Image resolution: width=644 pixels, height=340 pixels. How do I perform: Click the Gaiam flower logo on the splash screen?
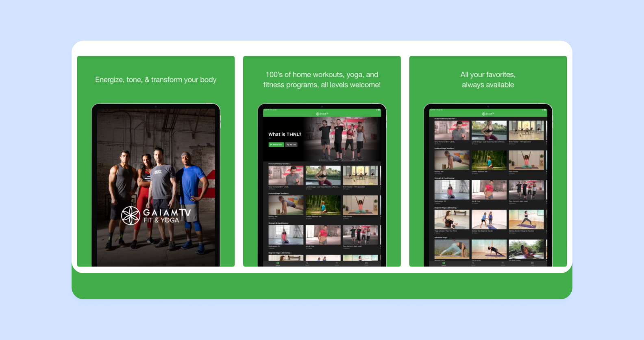click(x=131, y=216)
